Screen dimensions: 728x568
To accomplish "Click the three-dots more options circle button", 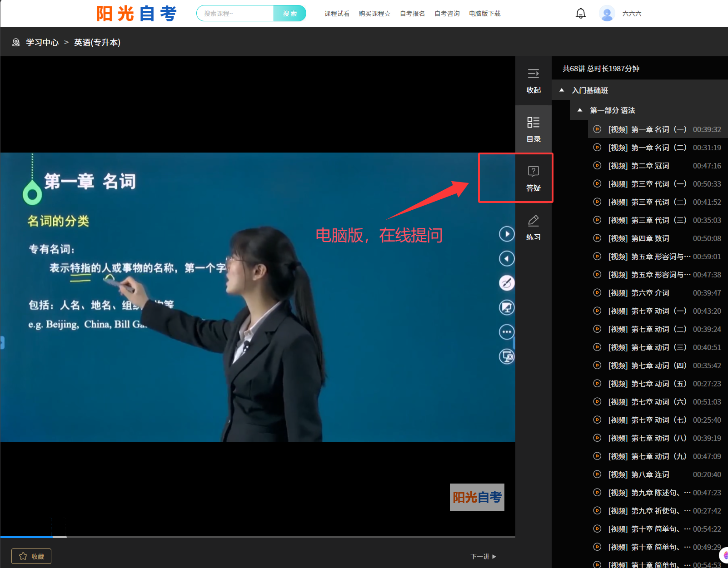I will point(507,332).
